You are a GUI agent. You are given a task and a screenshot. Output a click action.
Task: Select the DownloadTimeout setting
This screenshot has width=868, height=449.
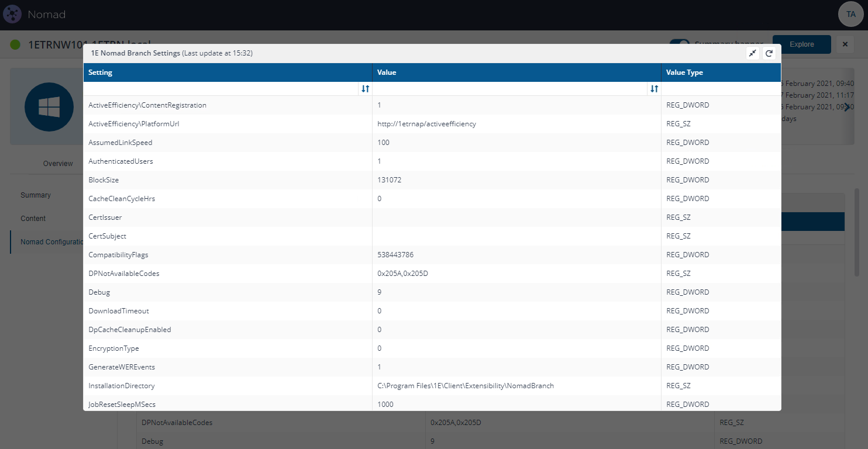point(118,311)
